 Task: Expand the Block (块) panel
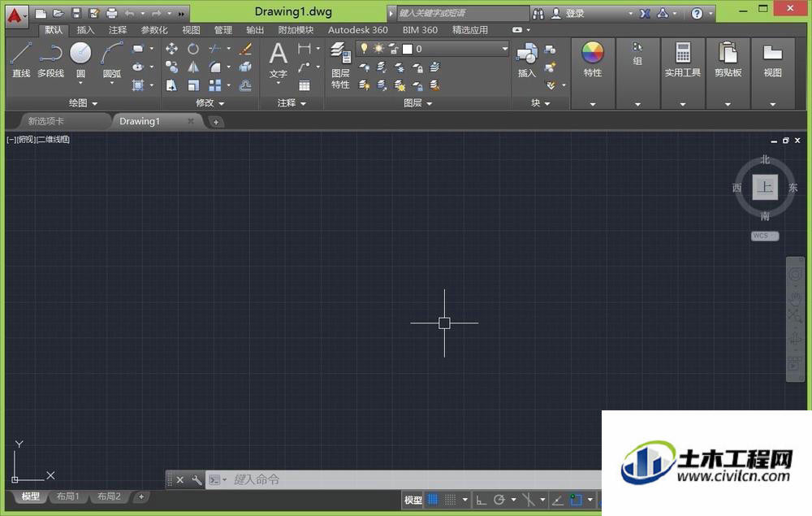pos(540,103)
